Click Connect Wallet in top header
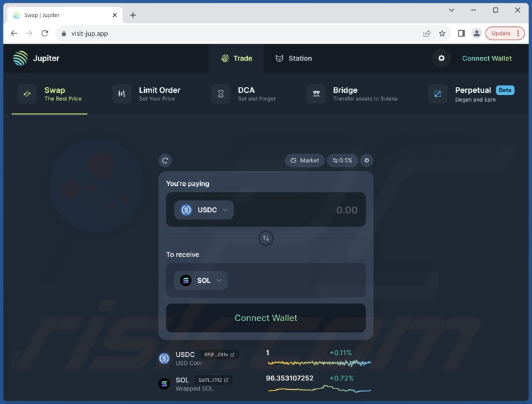532x404 pixels. tap(487, 59)
